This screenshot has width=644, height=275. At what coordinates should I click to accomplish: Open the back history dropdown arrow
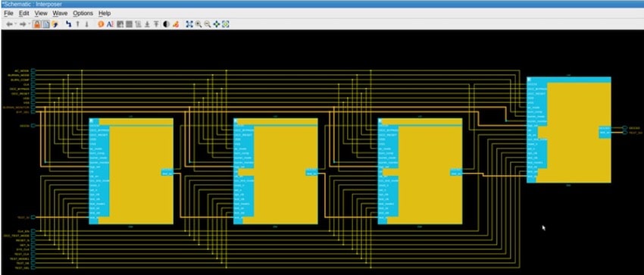(x=16, y=23)
